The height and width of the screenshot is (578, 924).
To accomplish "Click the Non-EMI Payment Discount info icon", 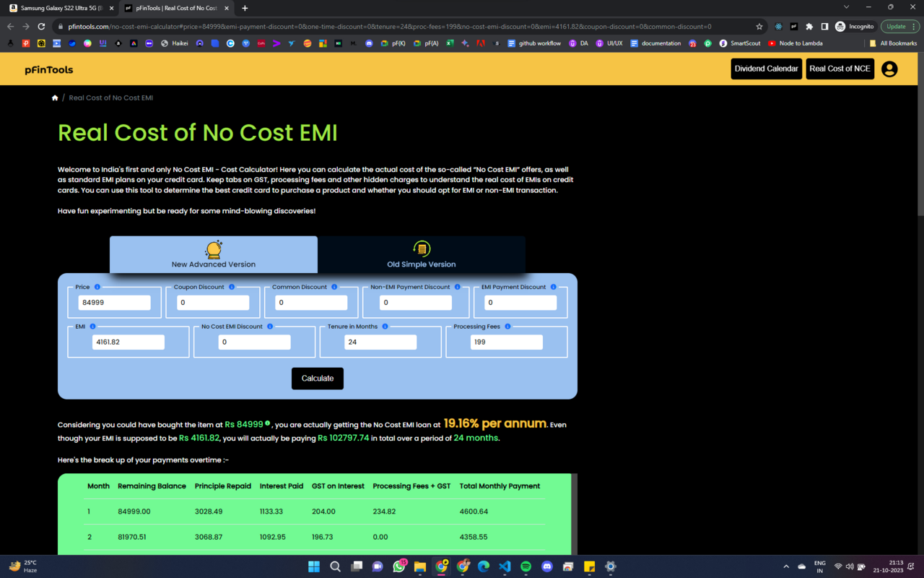I will click(x=458, y=287).
